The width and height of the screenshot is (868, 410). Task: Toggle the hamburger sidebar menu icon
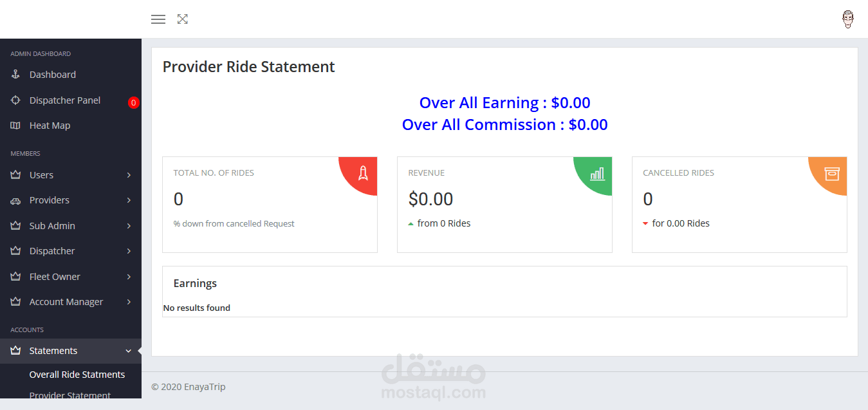click(x=158, y=19)
